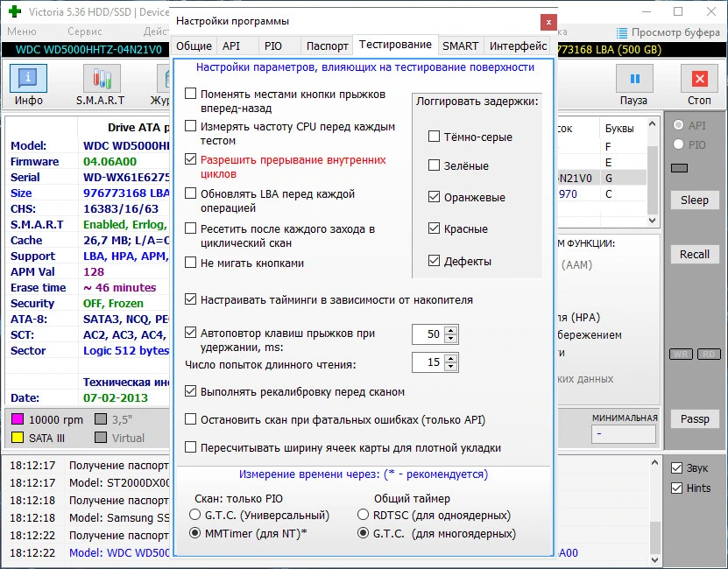Decrease the autorepeat ms value stepper
The image size is (728, 569).
click(x=451, y=339)
